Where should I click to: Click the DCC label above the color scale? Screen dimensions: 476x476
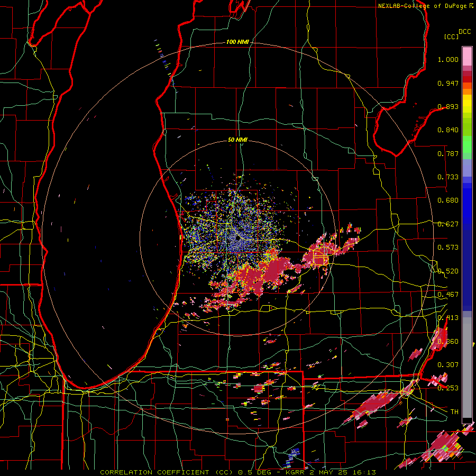click(464, 32)
